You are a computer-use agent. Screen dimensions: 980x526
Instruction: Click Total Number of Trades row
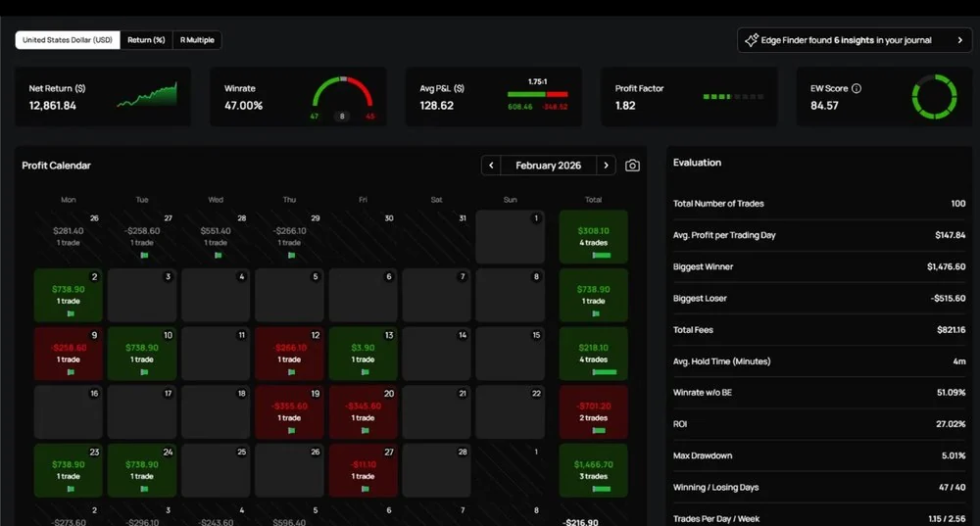coord(818,204)
